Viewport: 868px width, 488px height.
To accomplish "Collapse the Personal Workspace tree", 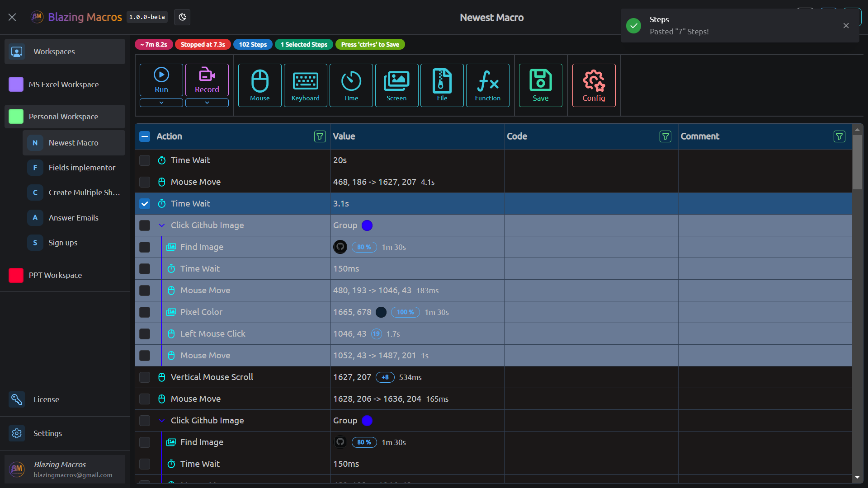I will [x=65, y=117].
